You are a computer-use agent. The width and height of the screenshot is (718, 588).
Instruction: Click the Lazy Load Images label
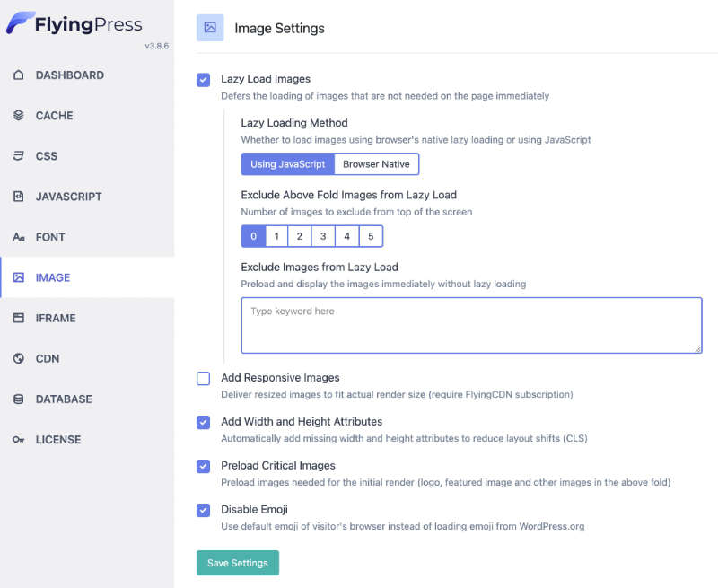(x=266, y=79)
